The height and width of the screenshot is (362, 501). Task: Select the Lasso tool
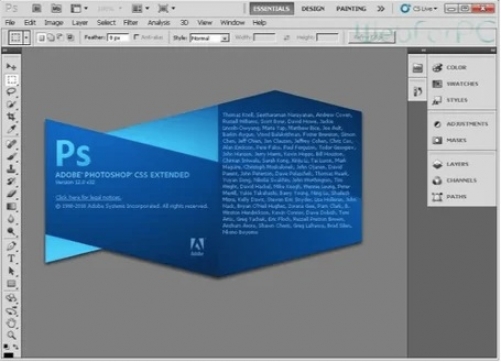11,92
